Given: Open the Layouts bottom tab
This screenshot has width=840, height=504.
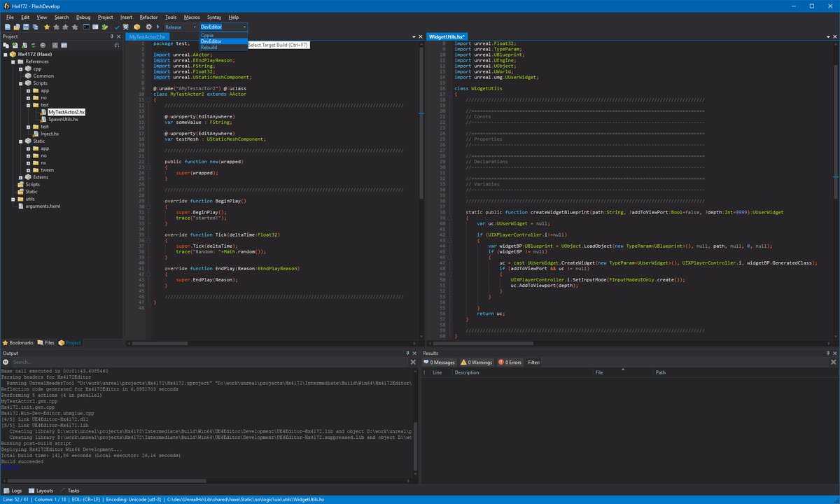Looking at the screenshot, I should (41, 491).
